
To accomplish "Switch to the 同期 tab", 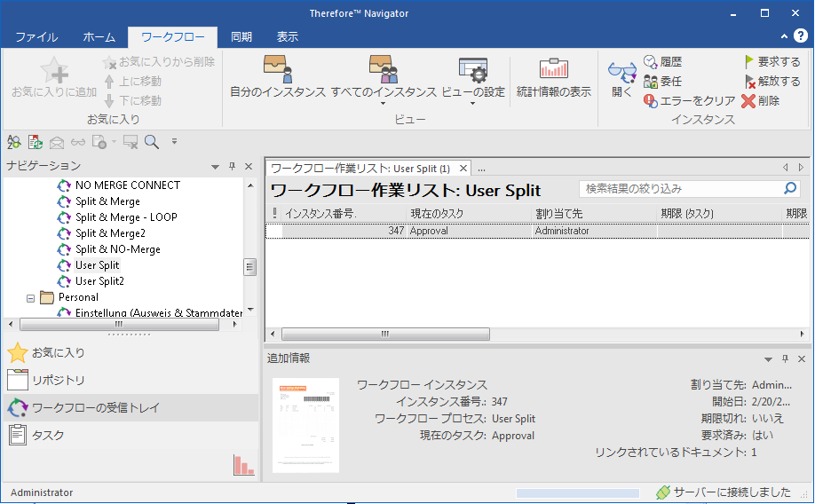I will tap(241, 37).
